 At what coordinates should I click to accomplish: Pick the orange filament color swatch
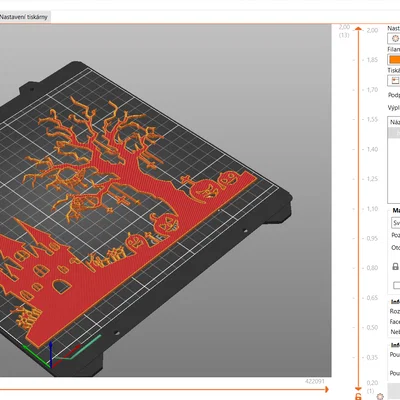[x=395, y=60]
